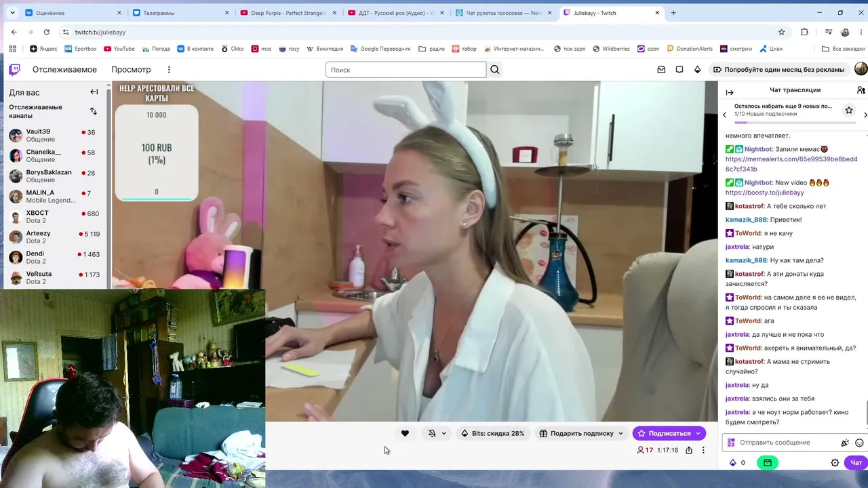The width and height of the screenshot is (868, 488).
Task: Open the chat identity badge icon
Action: point(731,443)
